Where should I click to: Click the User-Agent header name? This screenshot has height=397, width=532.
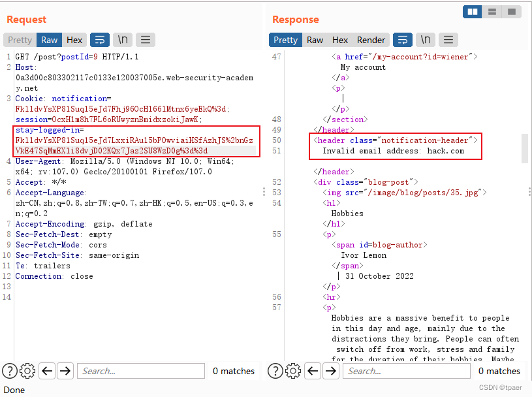[38, 161]
